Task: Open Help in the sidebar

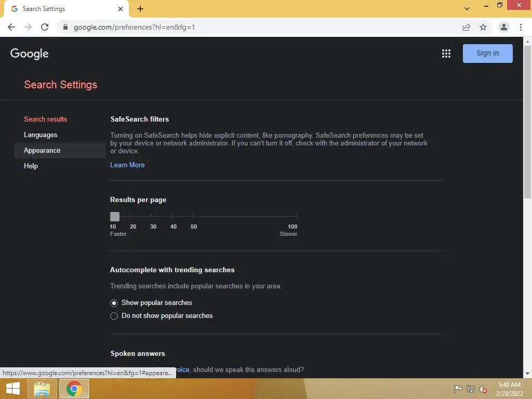Action: [x=31, y=166]
